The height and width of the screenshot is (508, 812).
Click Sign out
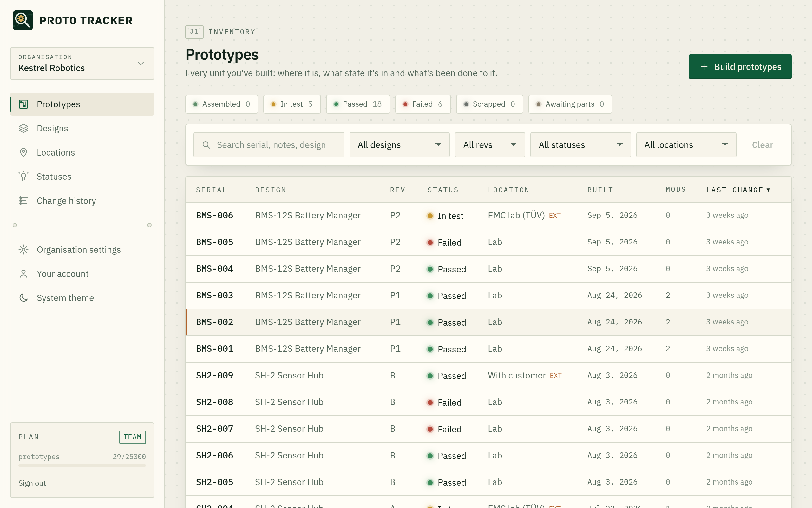[x=32, y=483]
